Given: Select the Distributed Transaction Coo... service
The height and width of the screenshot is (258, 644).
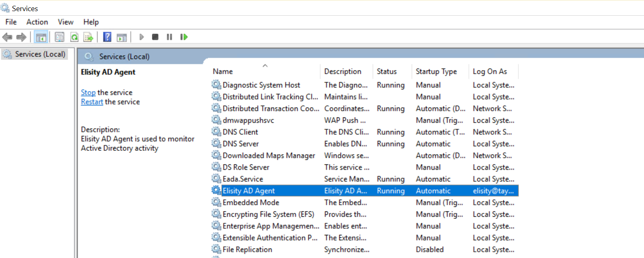Looking at the screenshot, I should [x=365, y=108].
